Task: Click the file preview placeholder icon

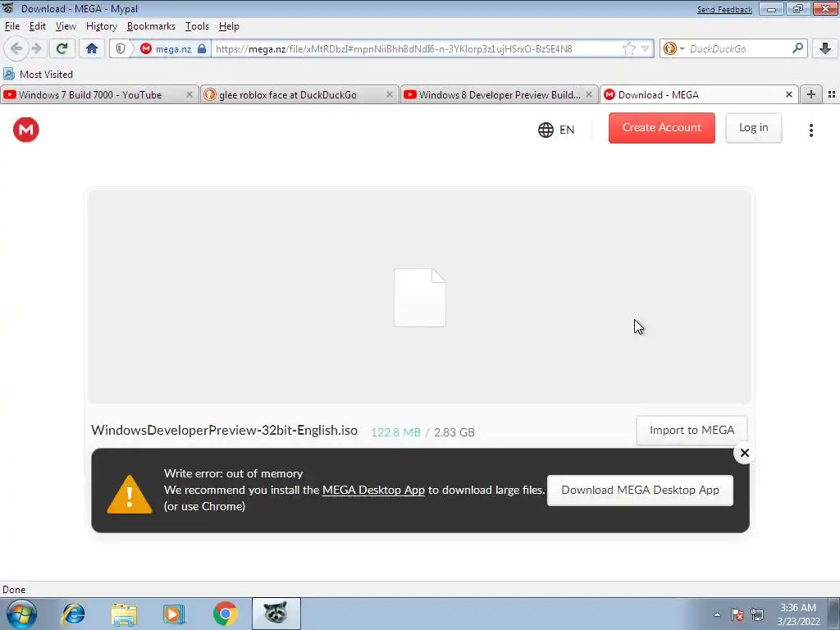Action: click(420, 297)
